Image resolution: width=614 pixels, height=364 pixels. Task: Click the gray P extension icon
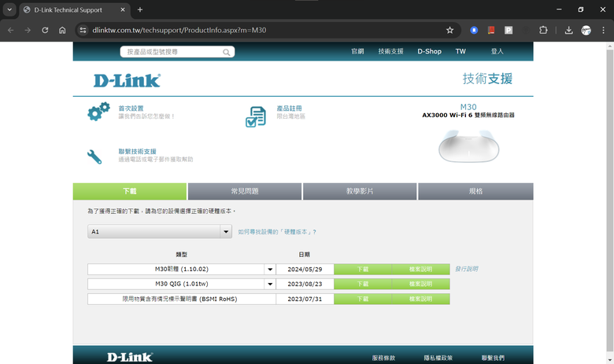tap(509, 30)
